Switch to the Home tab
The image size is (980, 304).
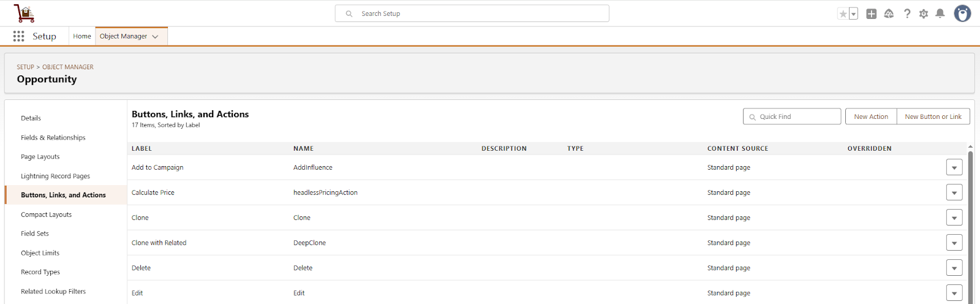pyautogui.click(x=82, y=36)
